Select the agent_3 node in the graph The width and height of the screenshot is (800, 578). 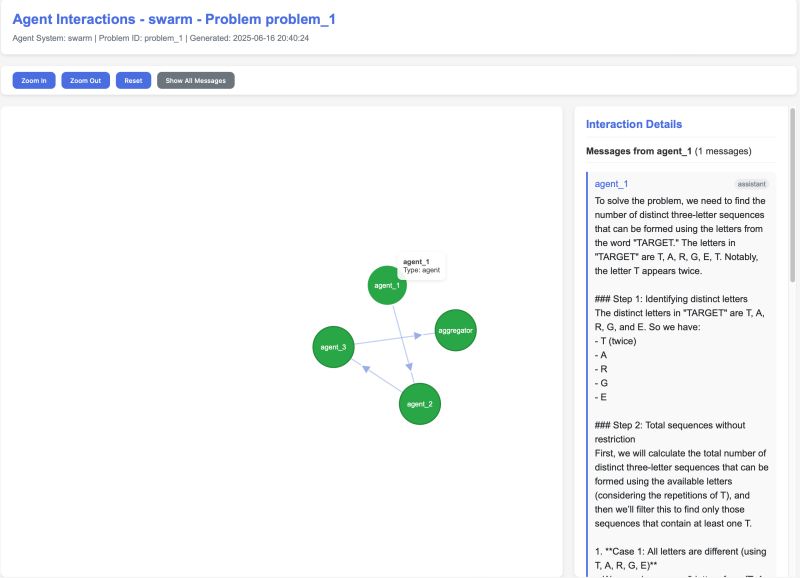333,348
